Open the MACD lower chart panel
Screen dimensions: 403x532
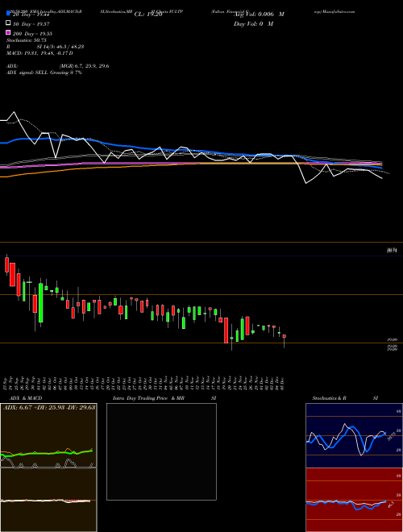click(48, 500)
